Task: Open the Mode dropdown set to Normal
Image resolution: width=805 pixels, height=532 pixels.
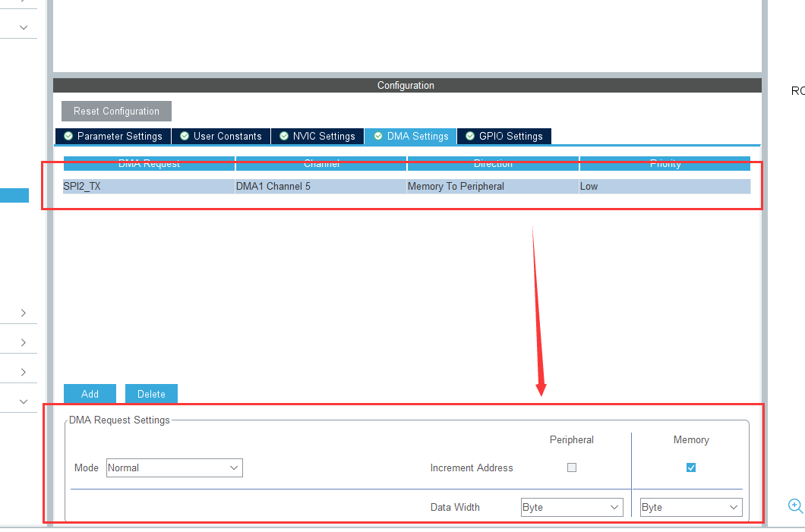Action: pyautogui.click(x=175, y=468)
